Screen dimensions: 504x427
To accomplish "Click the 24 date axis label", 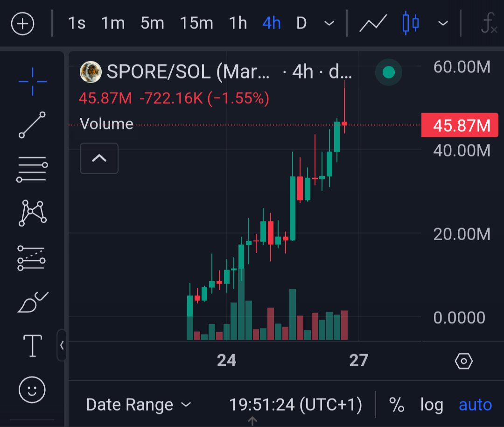I will coord(227,360).
